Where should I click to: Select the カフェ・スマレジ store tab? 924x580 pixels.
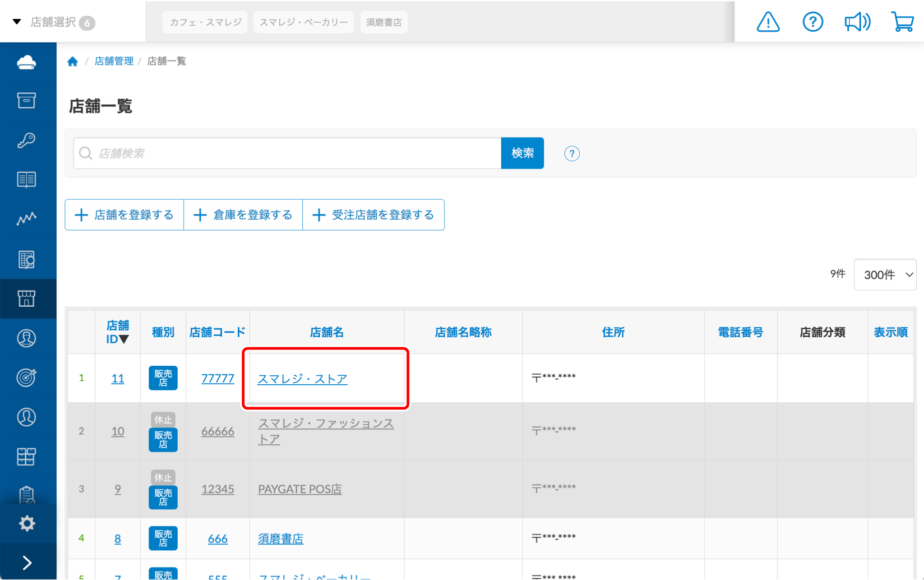(x=205, y=22)
